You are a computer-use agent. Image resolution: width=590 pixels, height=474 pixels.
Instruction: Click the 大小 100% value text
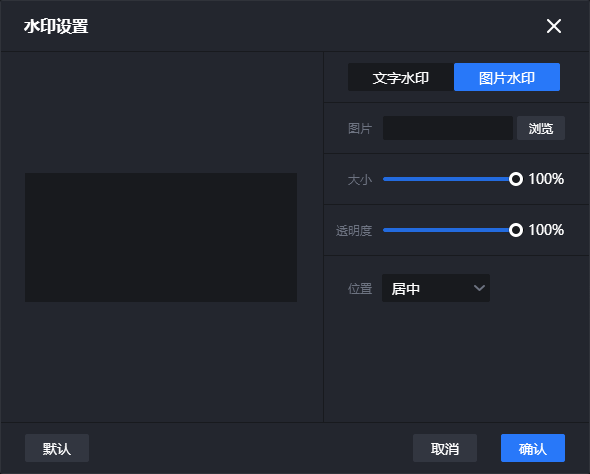(x=546, y=179)
